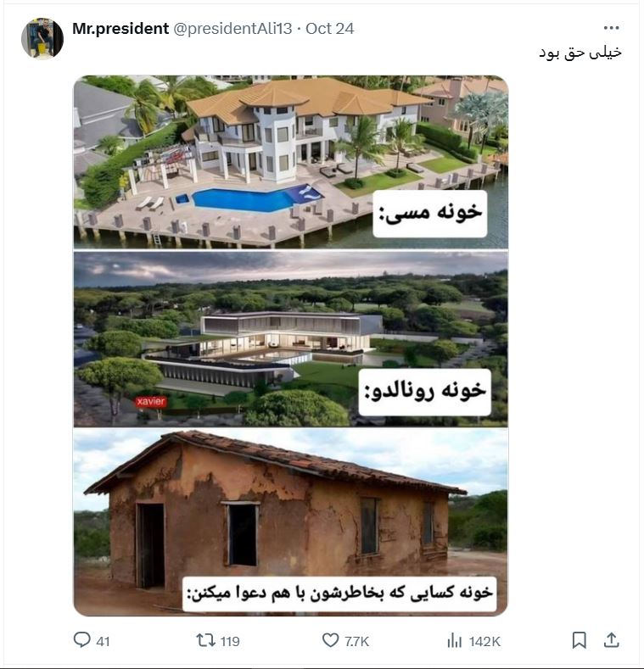
Task: Like the tweet with heart icon
Action: [330, 640]
